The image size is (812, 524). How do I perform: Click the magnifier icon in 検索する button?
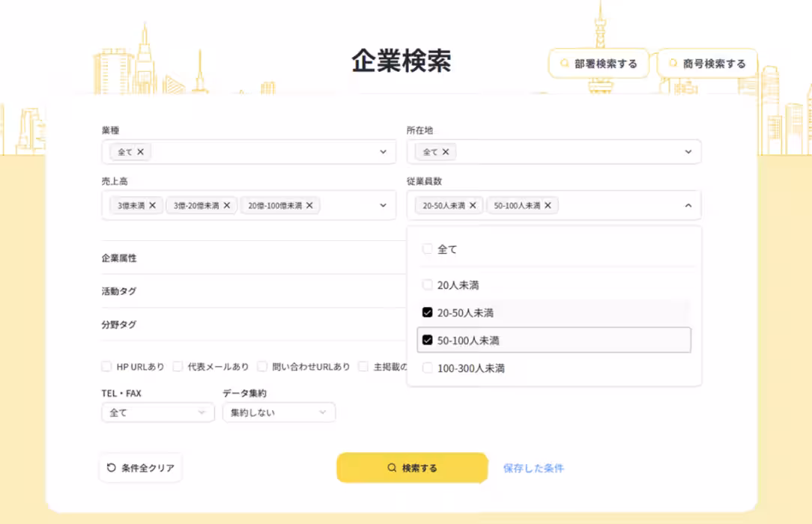(391, 467)
